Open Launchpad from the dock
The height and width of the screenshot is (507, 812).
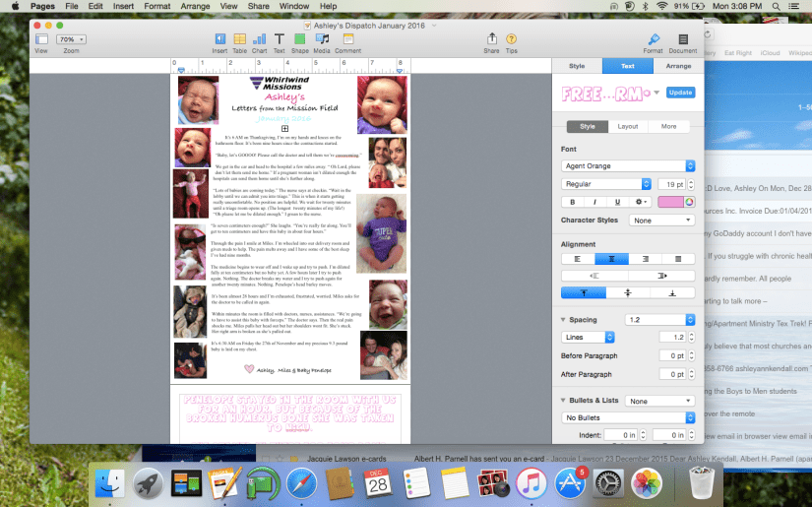(148, 482)
